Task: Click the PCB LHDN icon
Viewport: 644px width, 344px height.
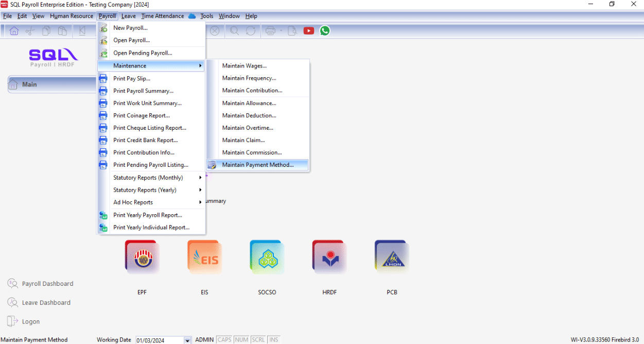Action: pyautogui.click(x=392, y=257)
